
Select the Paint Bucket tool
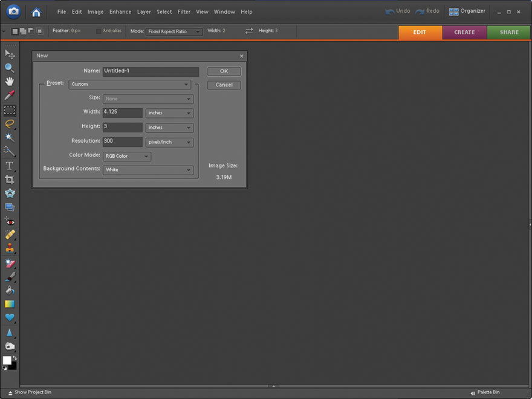point(10,291)
